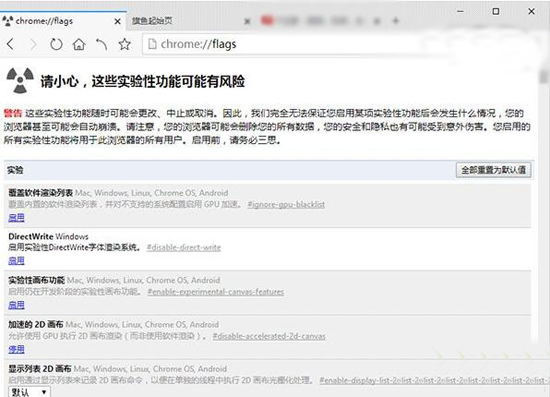Click the radiation warning icon beside the heading
Image resolution: width=550 pixels, height=397 pixels.
20,80
